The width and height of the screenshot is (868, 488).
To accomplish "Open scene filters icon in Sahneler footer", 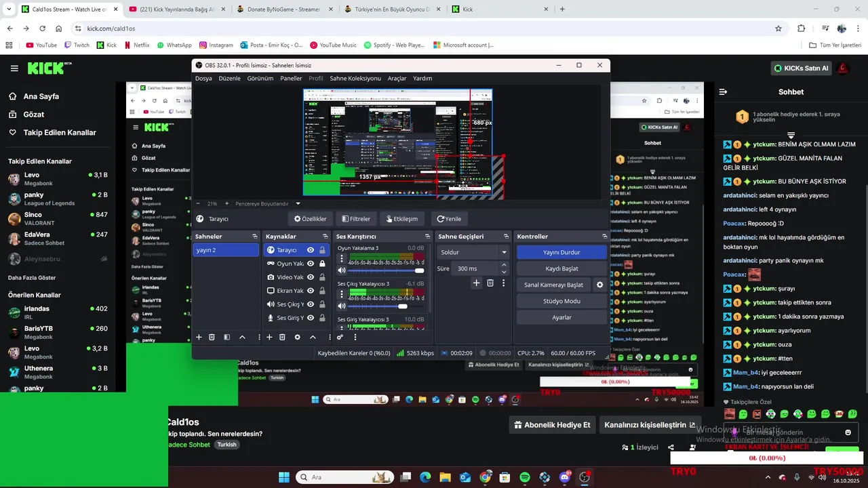I will pos(226,337).
